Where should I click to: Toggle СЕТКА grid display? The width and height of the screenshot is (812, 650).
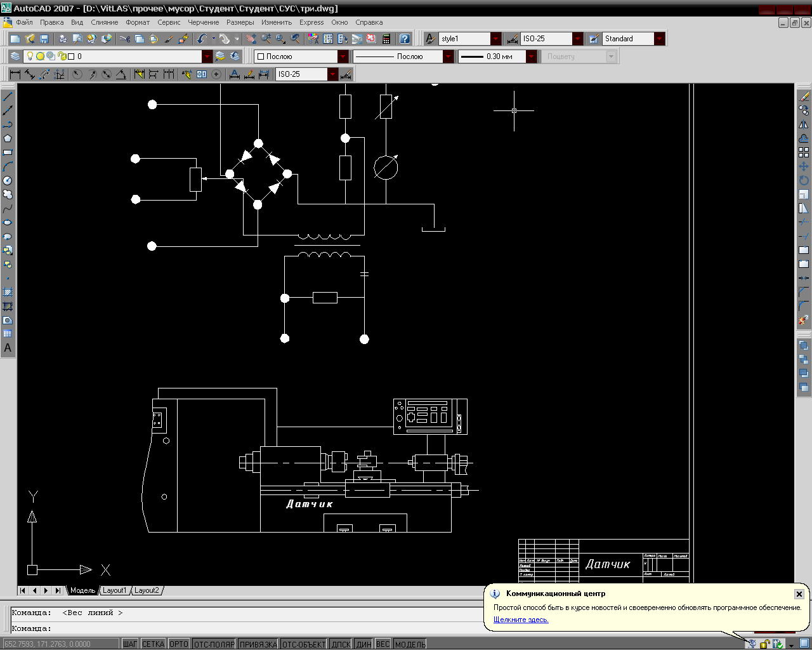pos(153,644)
